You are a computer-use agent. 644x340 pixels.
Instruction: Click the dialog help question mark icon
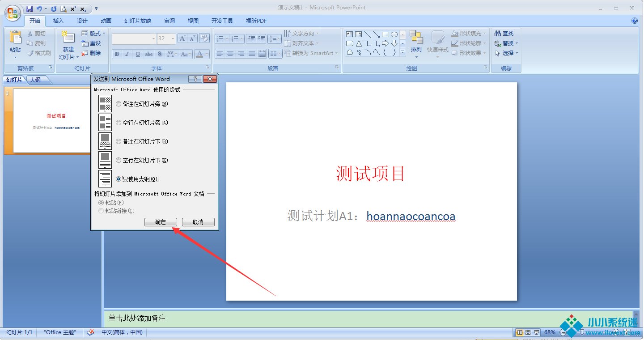(x=195, y=79)
